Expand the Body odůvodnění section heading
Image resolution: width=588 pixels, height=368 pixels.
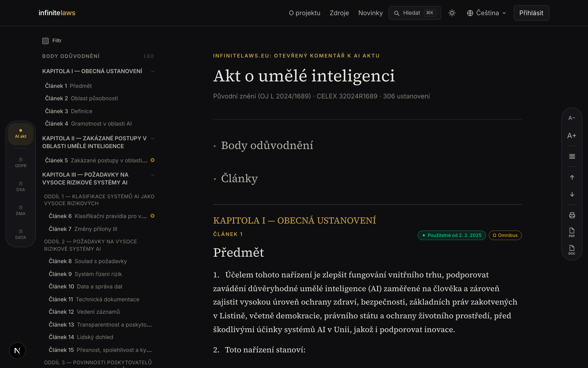pyautogui.click(x=263, y=146)
